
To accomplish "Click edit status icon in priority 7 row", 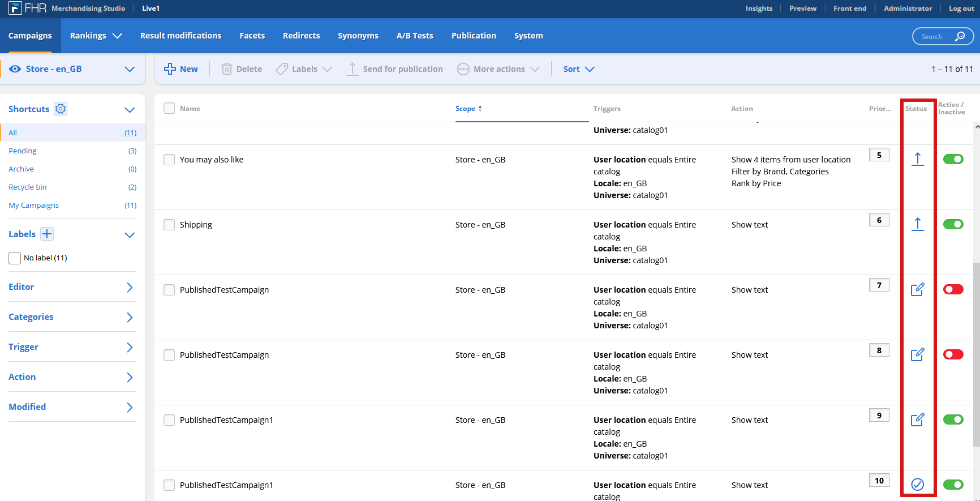I will coord(917,289).
